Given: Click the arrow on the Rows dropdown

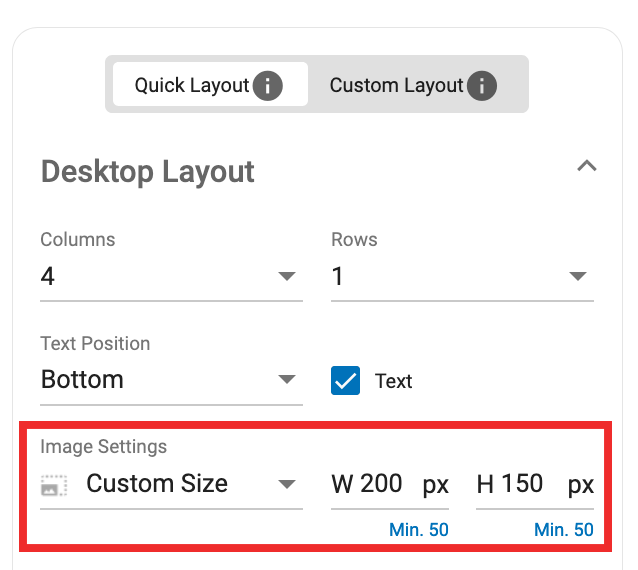Looking at the screenshot, I should pyautogui.click(x=577, y=277).
